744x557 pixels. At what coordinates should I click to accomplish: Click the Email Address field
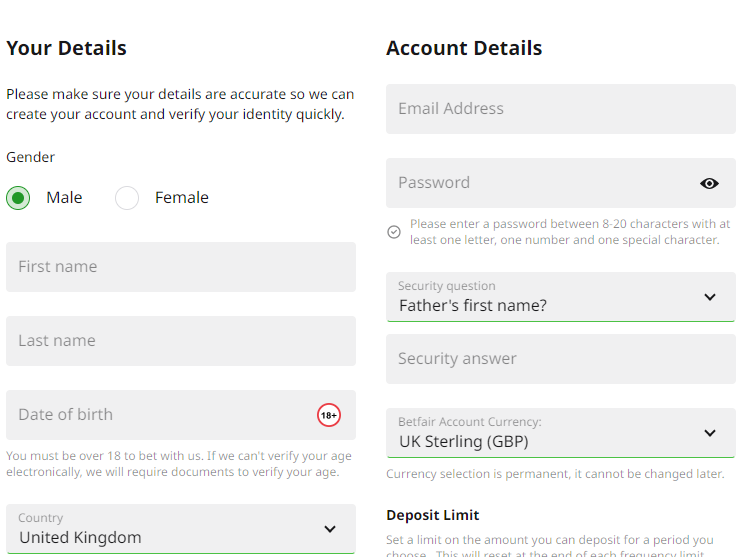coord(560,109)
